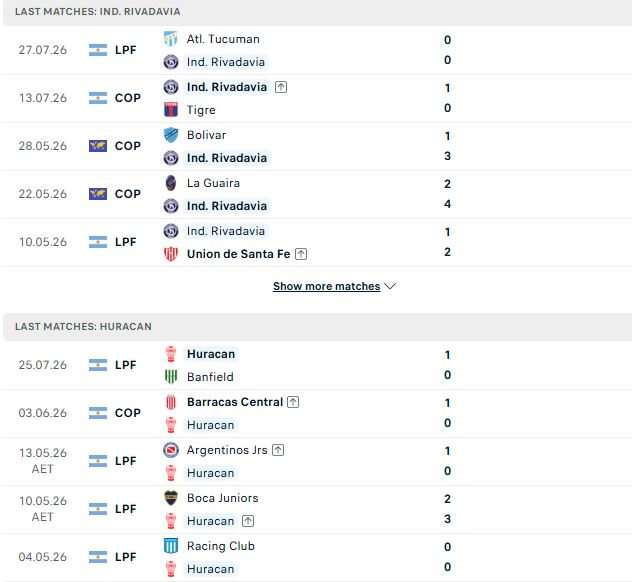This screenshot has height=582, width=632.
Task: Click the advancing arrow next to Barracas Central
Action: (293, 402)
